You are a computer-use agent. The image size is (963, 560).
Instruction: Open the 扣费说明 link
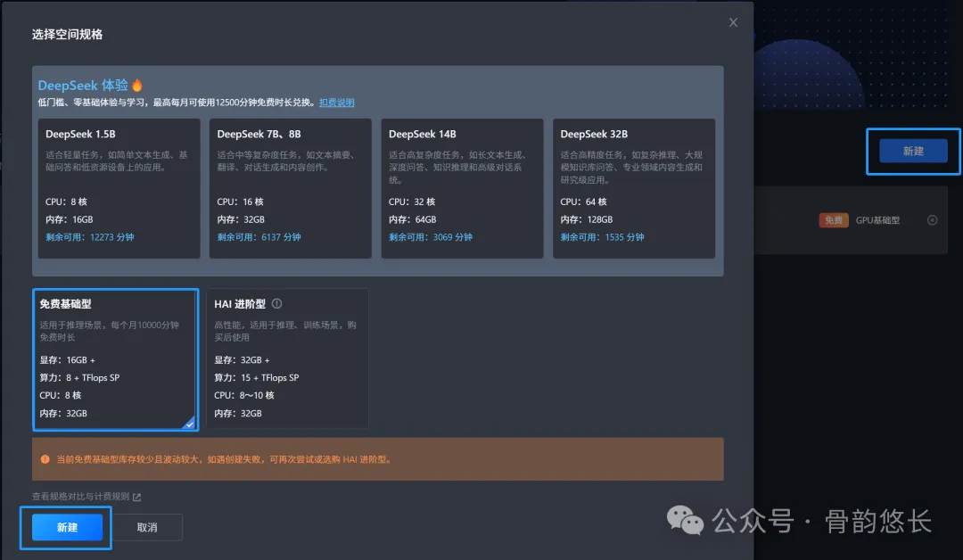point(336,103)
